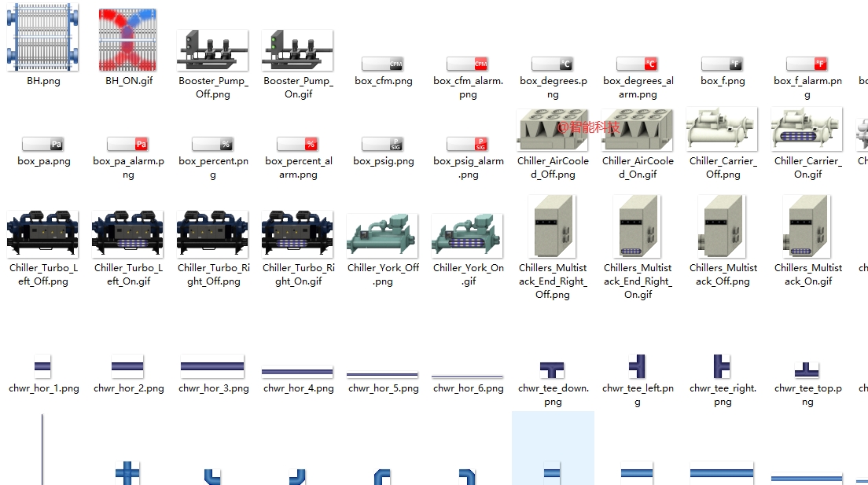The image size is (868, 485).
Task: Select chwr_hor_6.png thin pipe
Action: 468,377
